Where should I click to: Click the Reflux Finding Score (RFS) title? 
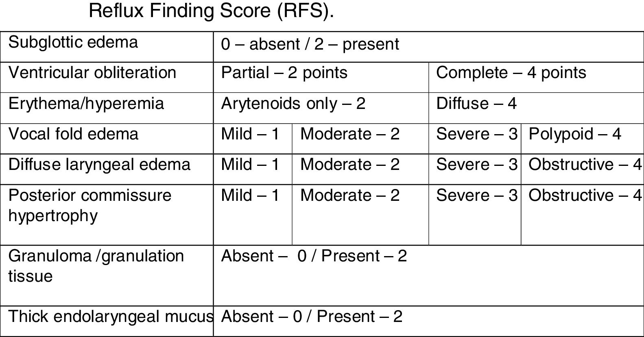point(211,11)
